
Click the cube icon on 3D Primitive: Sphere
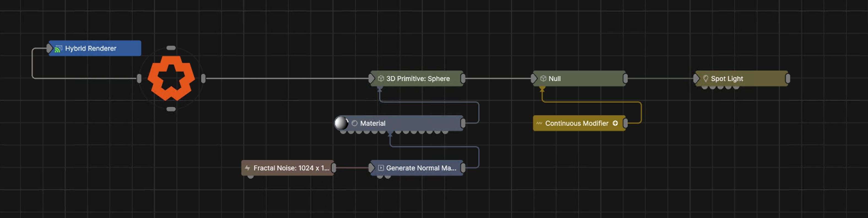(x=381, y=79)
